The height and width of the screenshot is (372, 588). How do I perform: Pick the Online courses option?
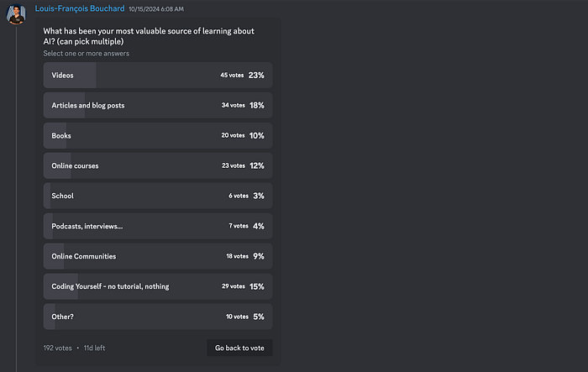(158, 165)
